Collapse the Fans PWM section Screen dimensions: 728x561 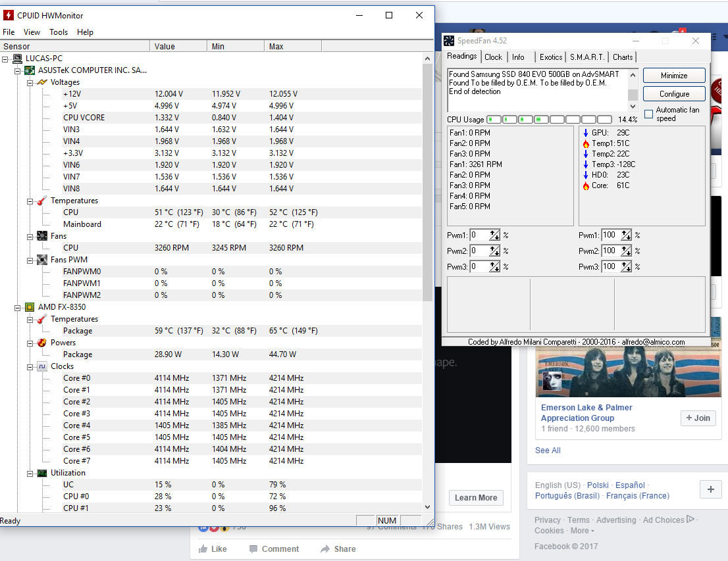pos(30,260)
